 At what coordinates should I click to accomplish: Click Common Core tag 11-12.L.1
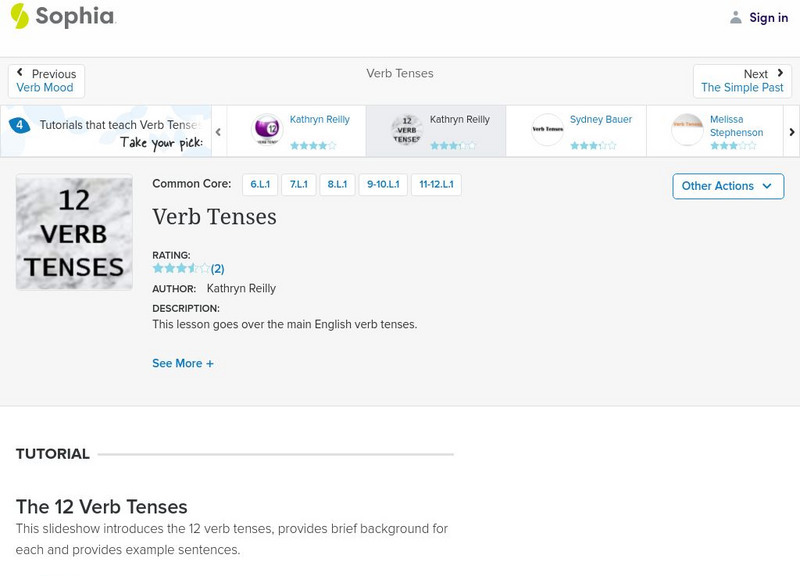click(436, 185)
